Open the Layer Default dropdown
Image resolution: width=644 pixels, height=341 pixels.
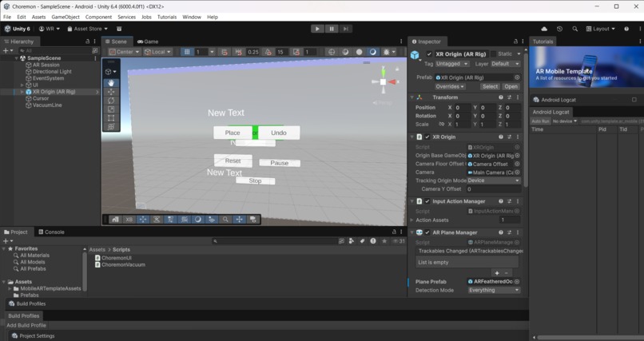506,64
